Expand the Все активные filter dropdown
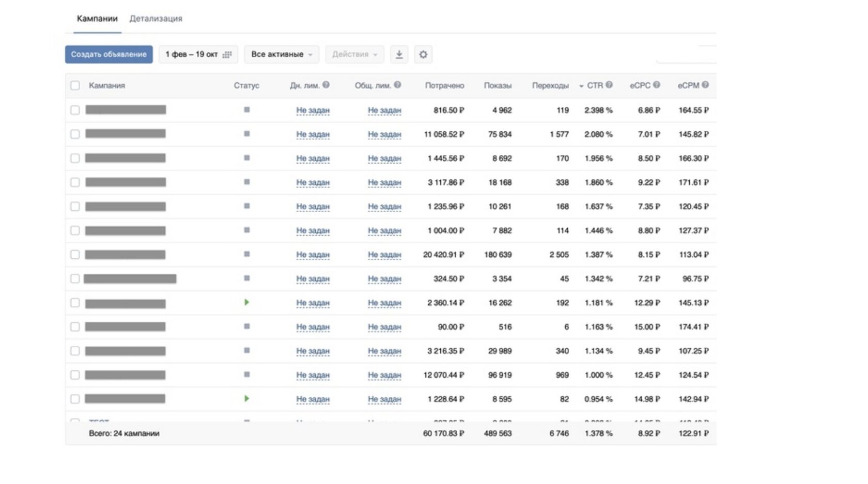The height and width of the screenshot is (484, 868). [282, 54]
